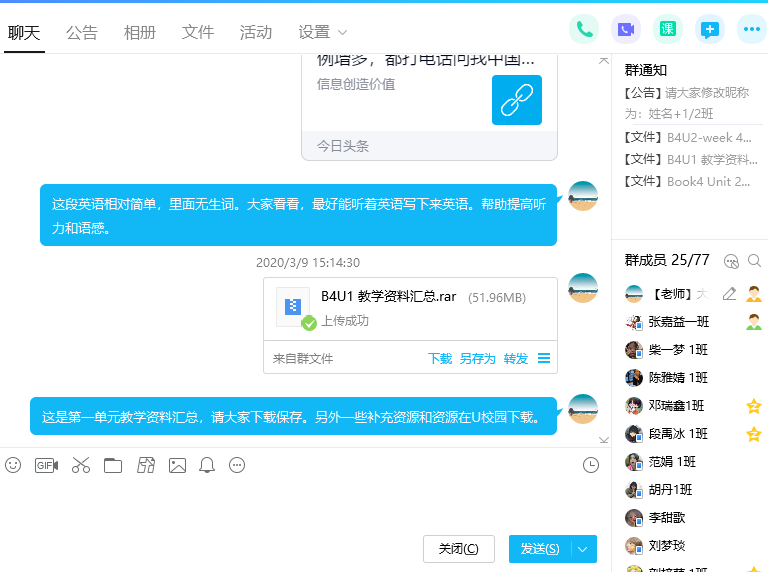Select member 陈雅婧 1班

tap(691, 378)
